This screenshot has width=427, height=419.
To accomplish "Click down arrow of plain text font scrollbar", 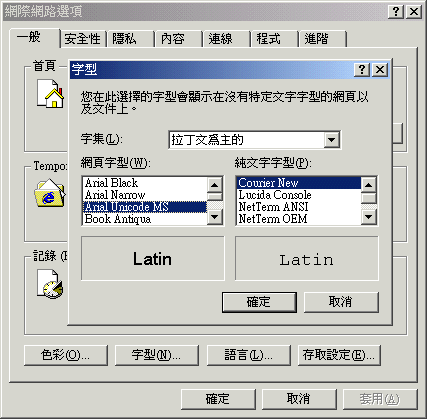I will tap(369, 217).
